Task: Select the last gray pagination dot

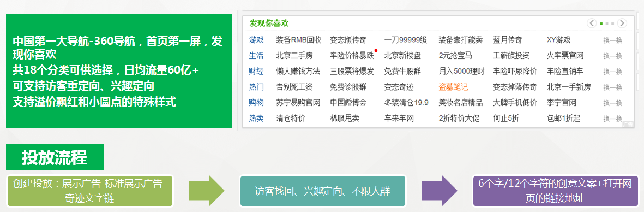Action: (x=613, y=23)
